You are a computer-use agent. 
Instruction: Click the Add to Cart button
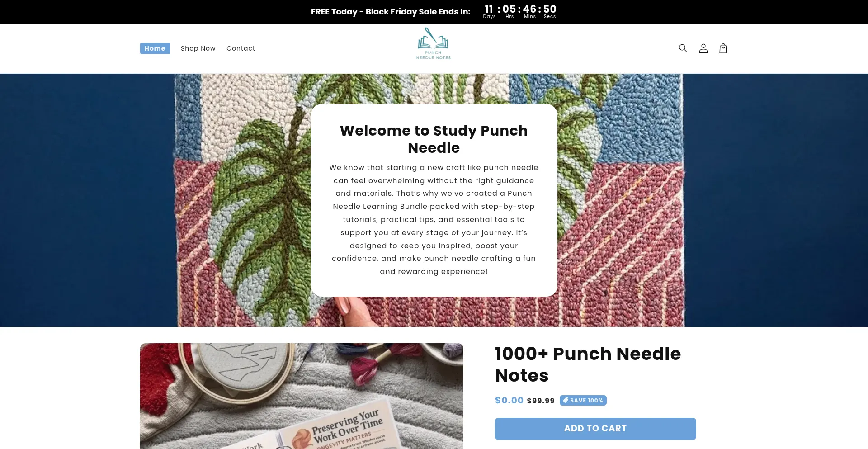(x=595, y=429)
